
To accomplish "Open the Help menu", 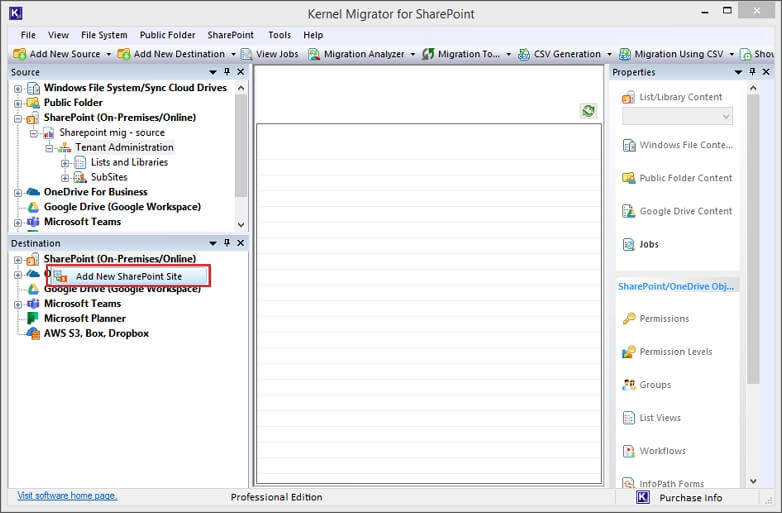I will pos(313,35).
